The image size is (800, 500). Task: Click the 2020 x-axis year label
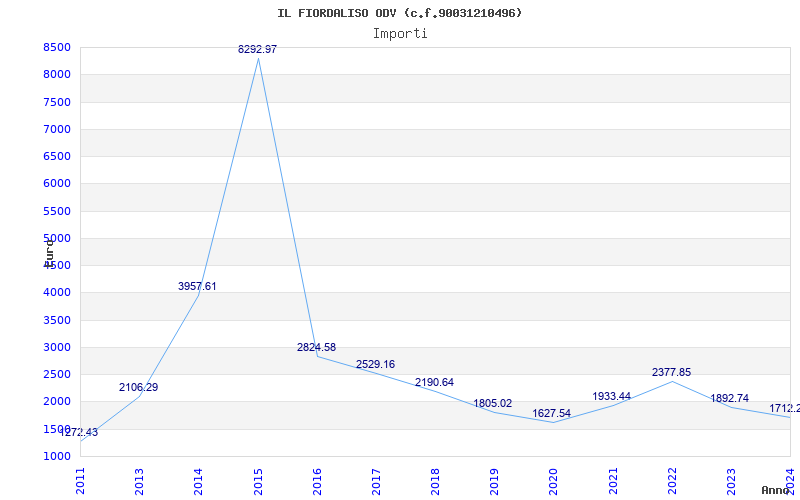pos(554,482)
